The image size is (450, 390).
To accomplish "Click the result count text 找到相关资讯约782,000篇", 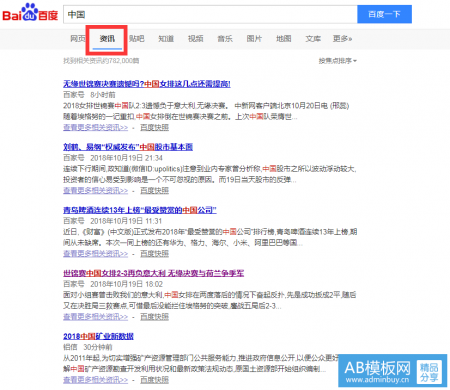I will (101, 61).
